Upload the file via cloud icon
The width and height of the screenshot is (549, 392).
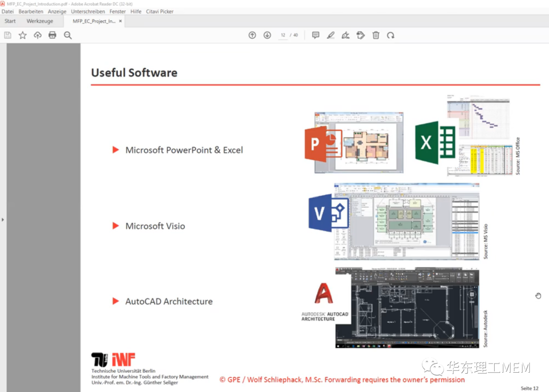[38, 35]
